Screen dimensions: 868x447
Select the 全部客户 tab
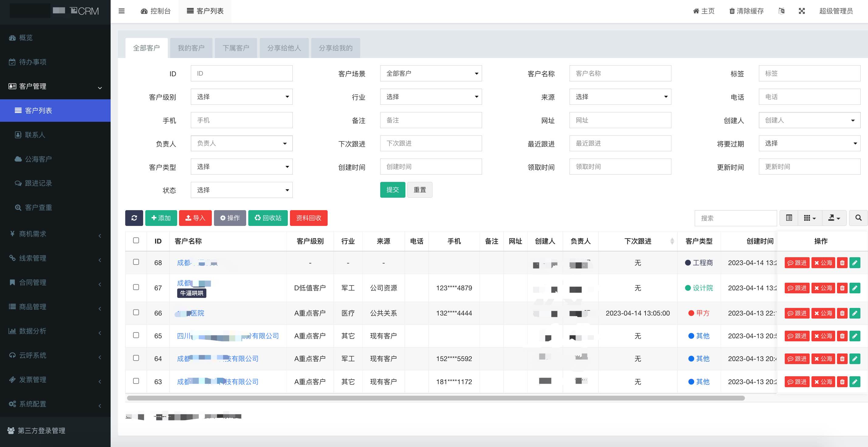tap(146, 48)
